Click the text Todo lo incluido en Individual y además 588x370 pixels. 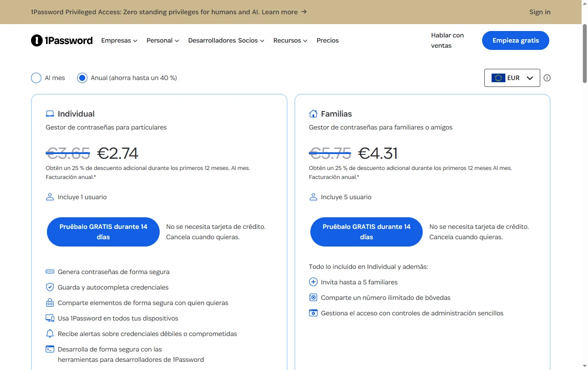[x=368, y=267]
